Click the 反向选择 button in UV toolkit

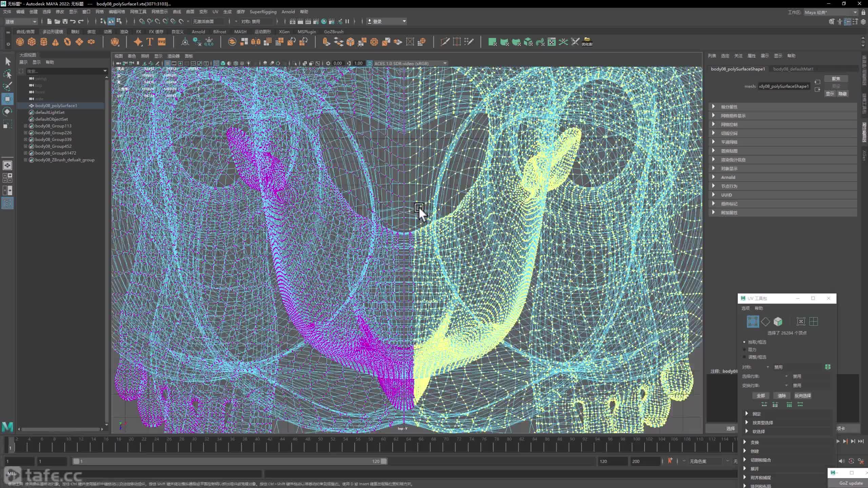[803, 396]
